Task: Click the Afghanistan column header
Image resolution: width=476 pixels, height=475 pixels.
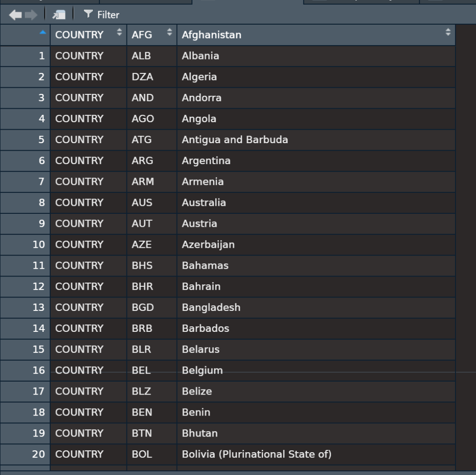Action: coord(212,34)
